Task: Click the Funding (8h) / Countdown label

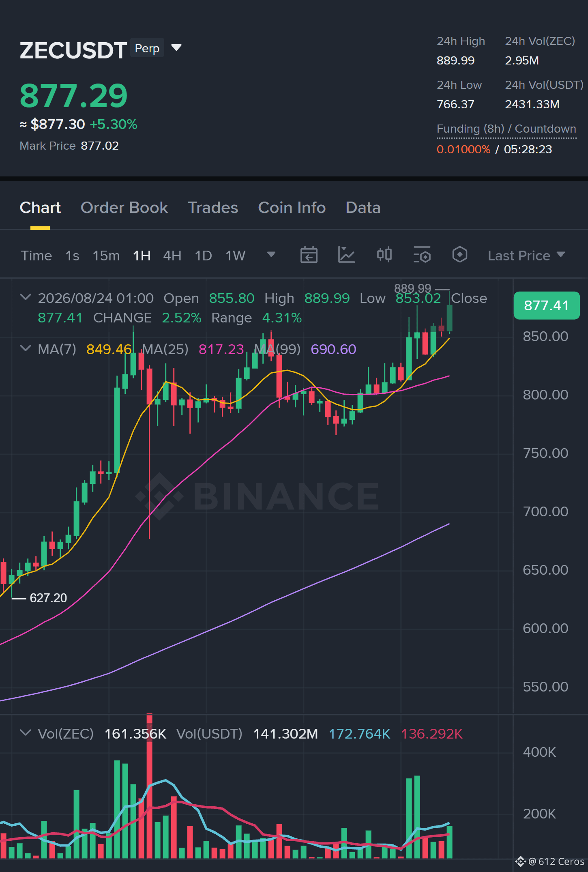Action: [x=506, y=129]
